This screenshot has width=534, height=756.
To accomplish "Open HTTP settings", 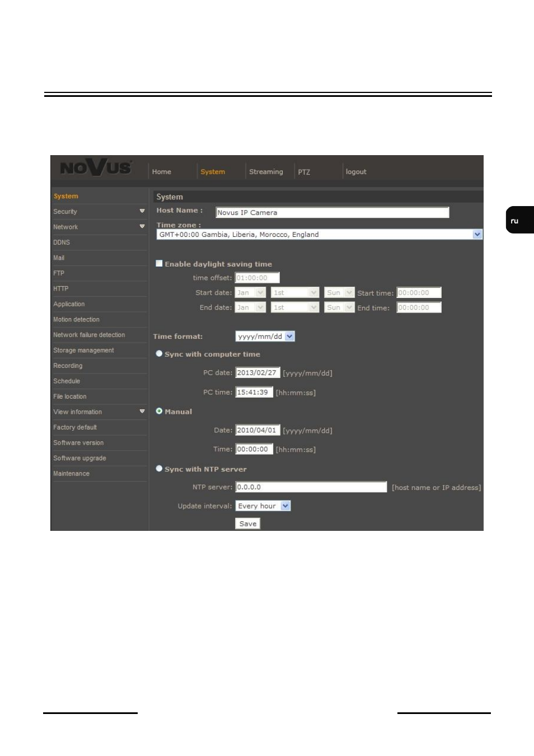I will (61, 288).
